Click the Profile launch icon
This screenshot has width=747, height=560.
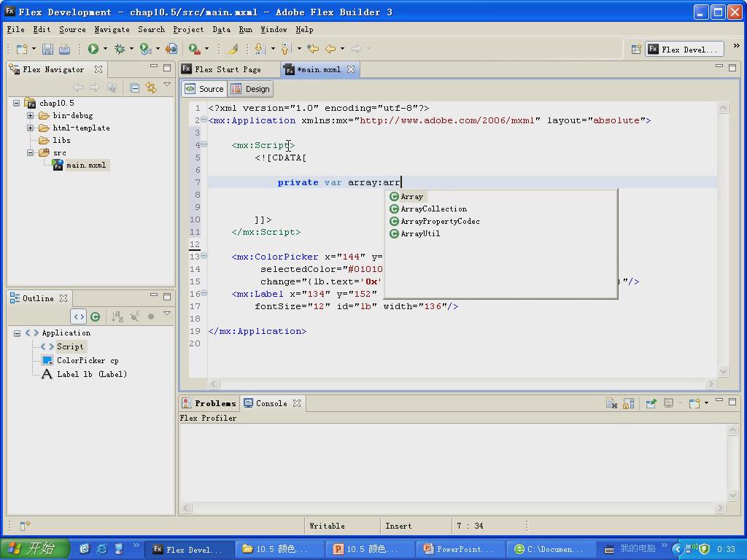click(145, 49)
